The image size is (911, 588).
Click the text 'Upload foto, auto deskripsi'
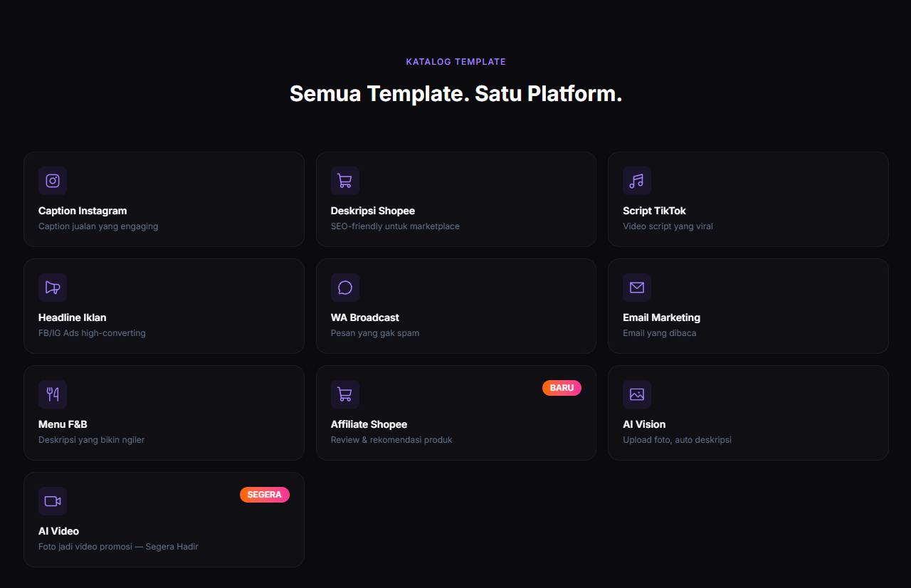[x=677, y=440]
